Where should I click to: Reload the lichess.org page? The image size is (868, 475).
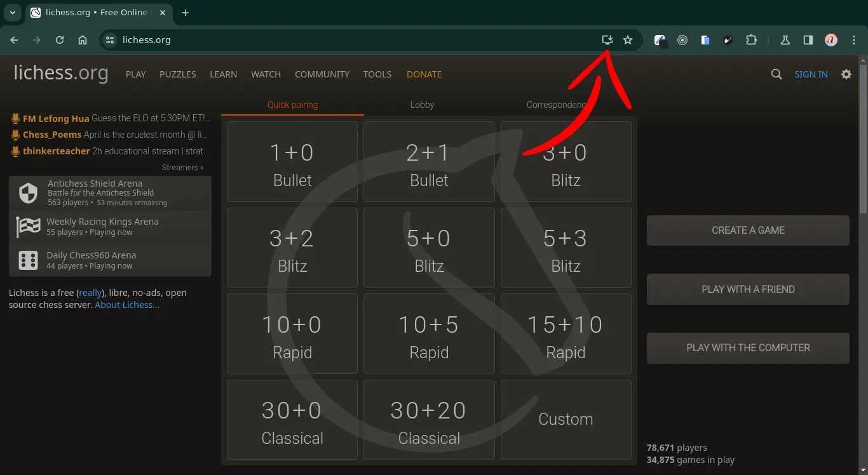pos(60,40)
